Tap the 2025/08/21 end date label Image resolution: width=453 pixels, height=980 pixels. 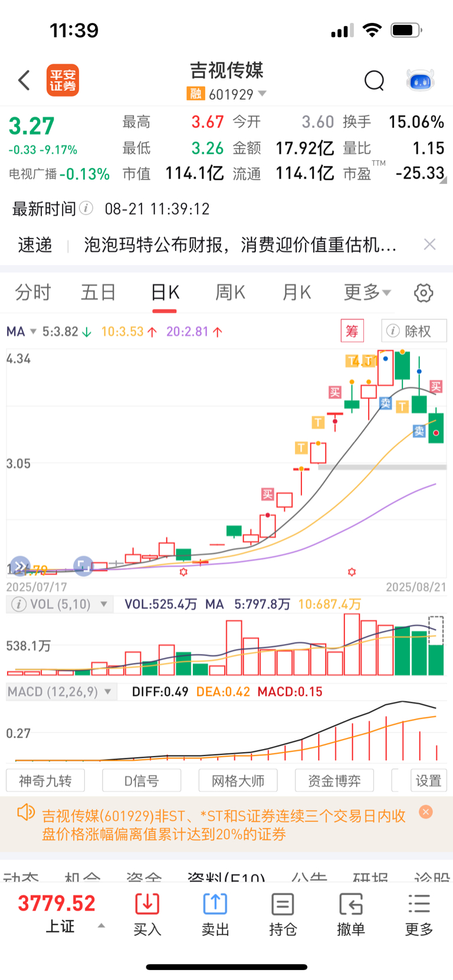(x=416, y=587)
